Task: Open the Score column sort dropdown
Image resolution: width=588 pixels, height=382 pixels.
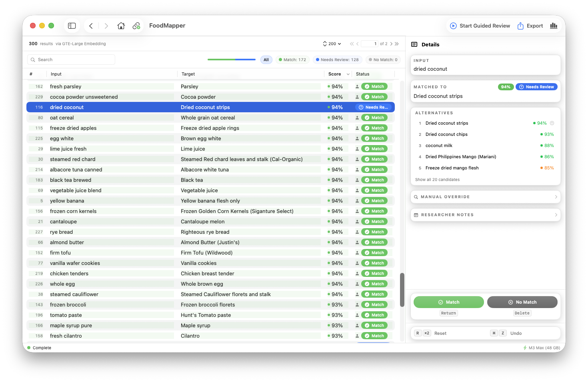Action: [x=348, y=74]
